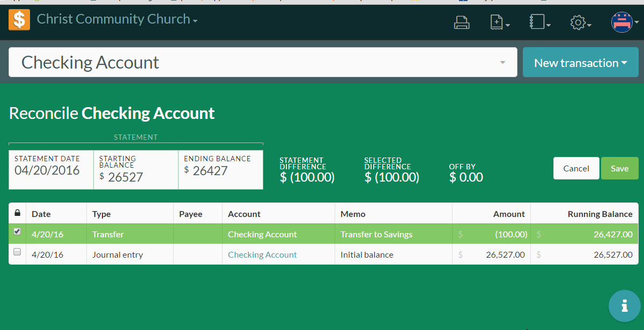This screenshot has width=644, height=330.
Task: Click the check register icon
Action: click(538, 22)
